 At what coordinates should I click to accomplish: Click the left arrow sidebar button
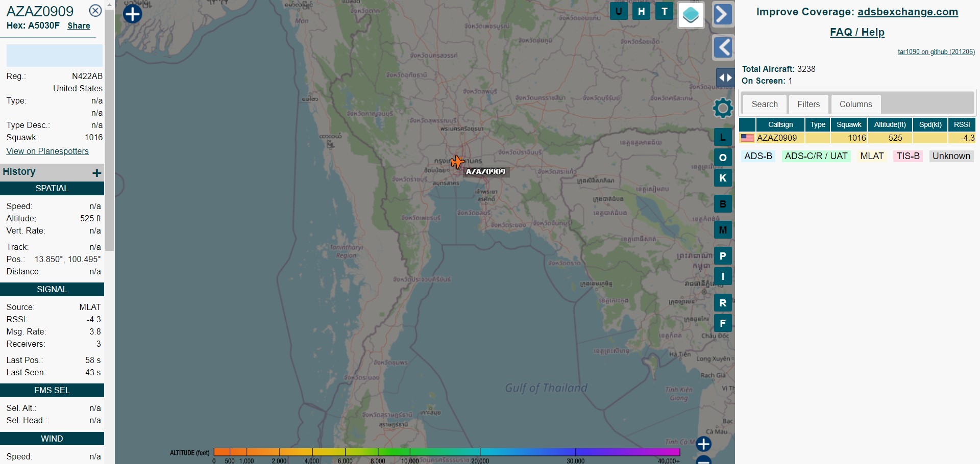click(723, 48)
